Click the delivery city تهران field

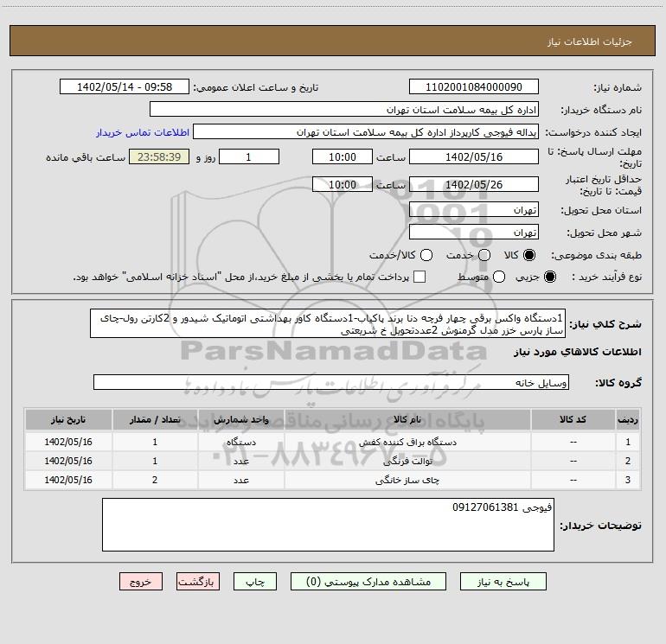[x=474, y=233]
